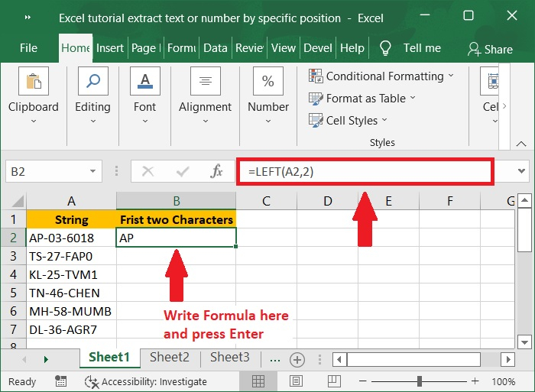Collapse the ribbon
The image size is (535, 392).
(521, 144)
